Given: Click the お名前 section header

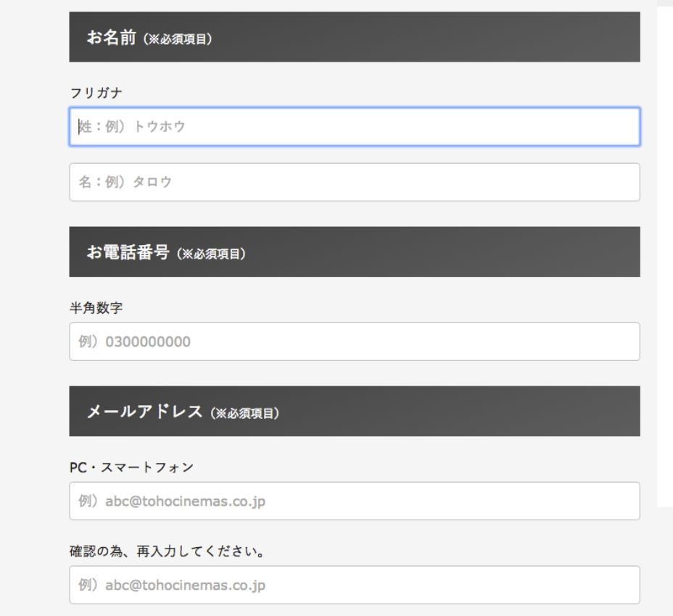Looking at the screenshot, I should point(355,37).
